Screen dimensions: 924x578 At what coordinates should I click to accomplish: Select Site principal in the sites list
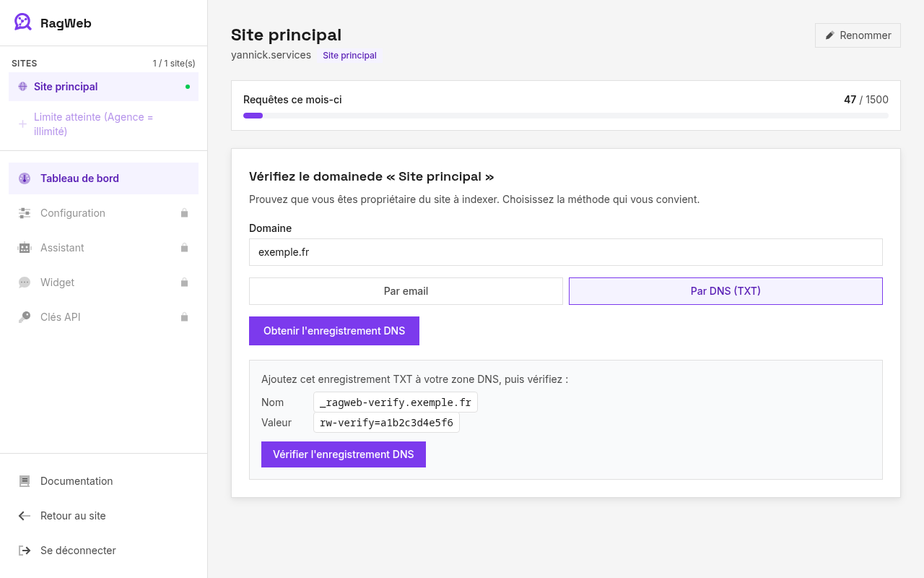pyautogui.click(x=103, y=87)
